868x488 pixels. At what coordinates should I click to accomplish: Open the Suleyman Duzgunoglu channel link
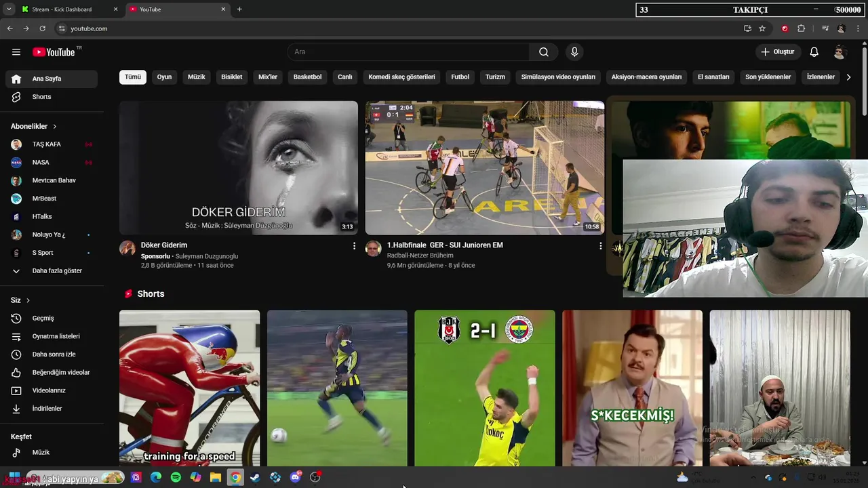pyautogui.click(x=207, y=256)
